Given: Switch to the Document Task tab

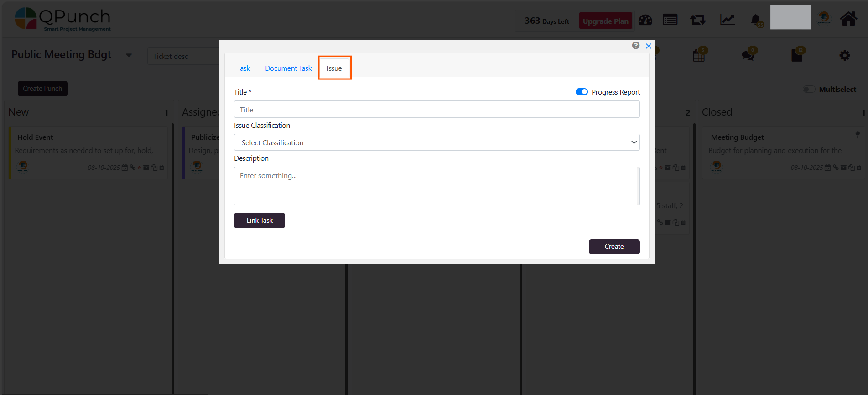Looking at the screenshot, I should (x=288, y=68).
